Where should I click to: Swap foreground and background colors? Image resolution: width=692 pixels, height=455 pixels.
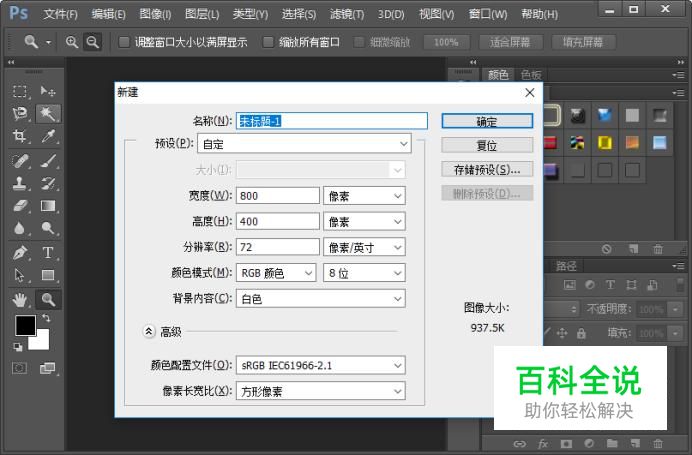(46, 318)
